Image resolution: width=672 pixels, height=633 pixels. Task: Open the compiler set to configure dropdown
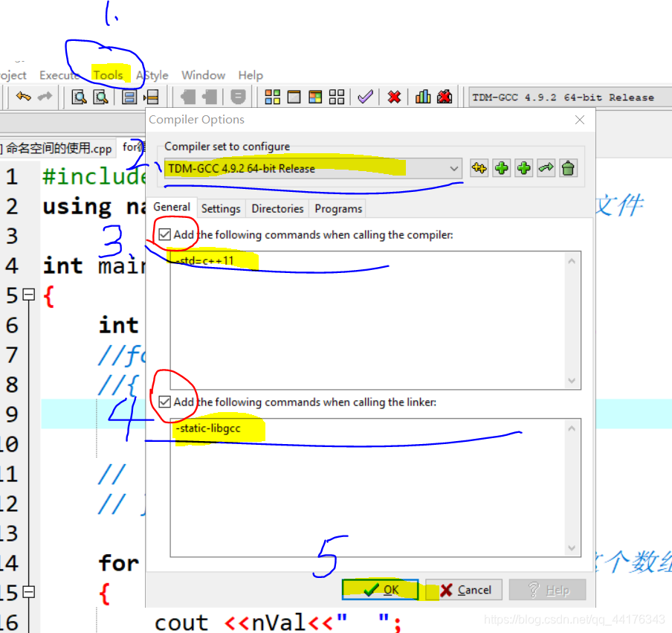[313, 169]
